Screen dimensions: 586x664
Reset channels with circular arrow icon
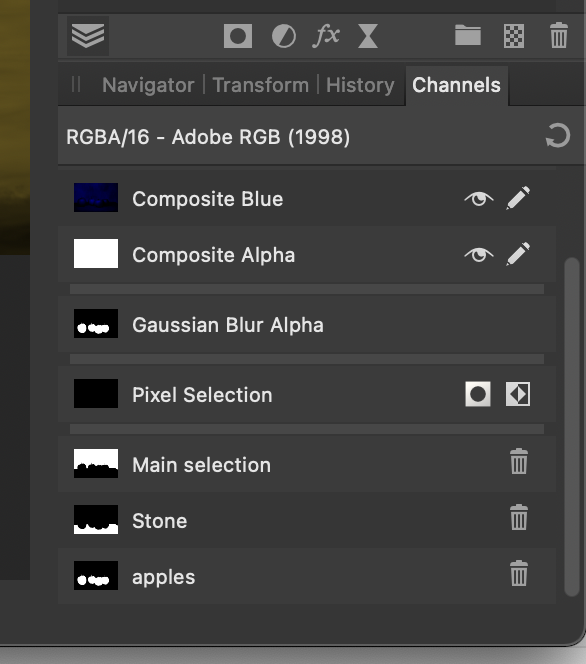558,136
